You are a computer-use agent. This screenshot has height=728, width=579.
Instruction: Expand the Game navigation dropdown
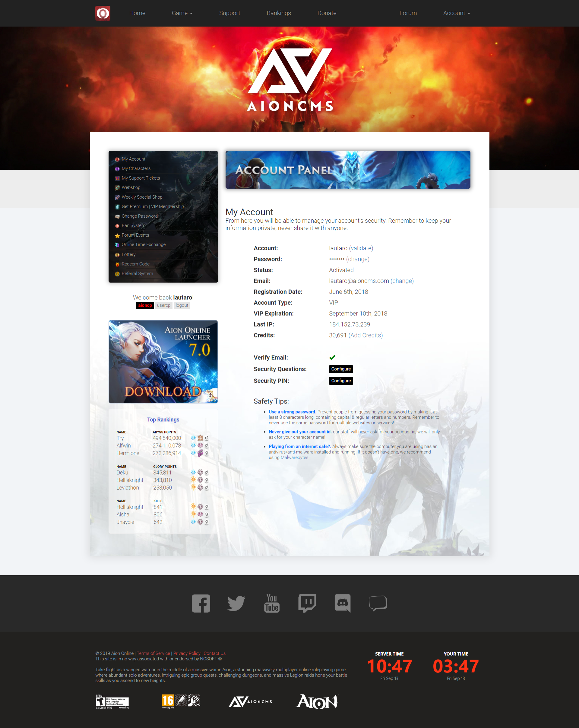182,13
